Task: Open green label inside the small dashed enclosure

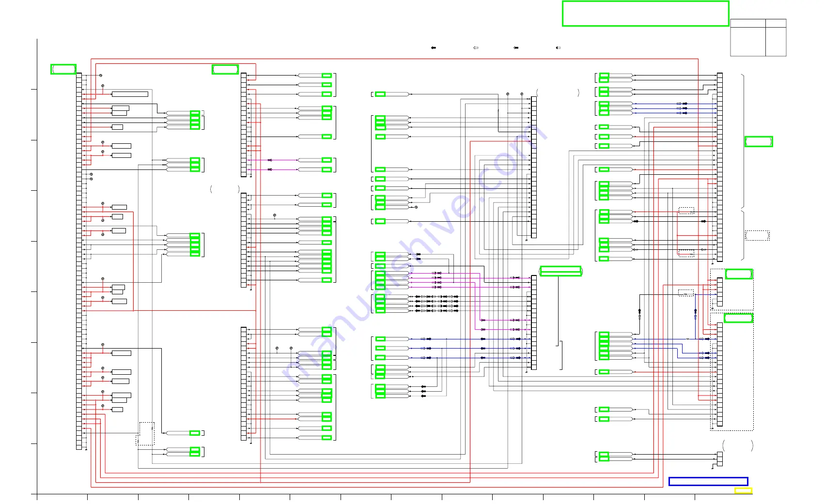Action: coord(739,274)
